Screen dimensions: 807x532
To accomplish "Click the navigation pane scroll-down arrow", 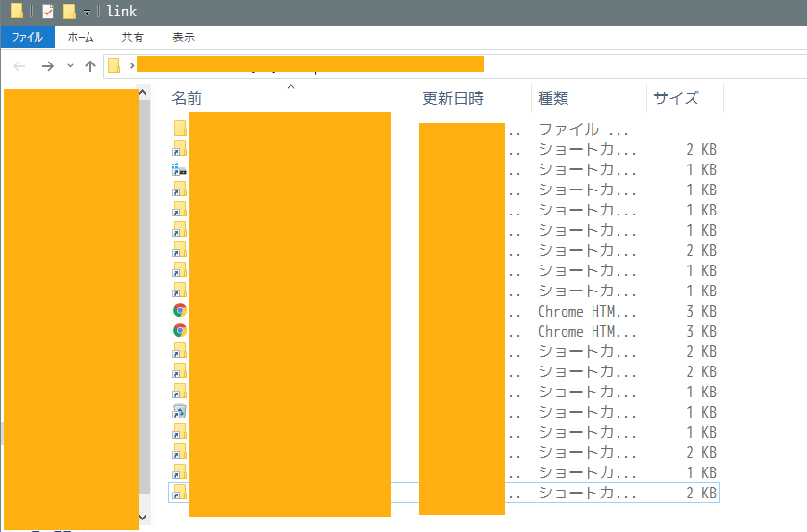I will click(143, 517).
